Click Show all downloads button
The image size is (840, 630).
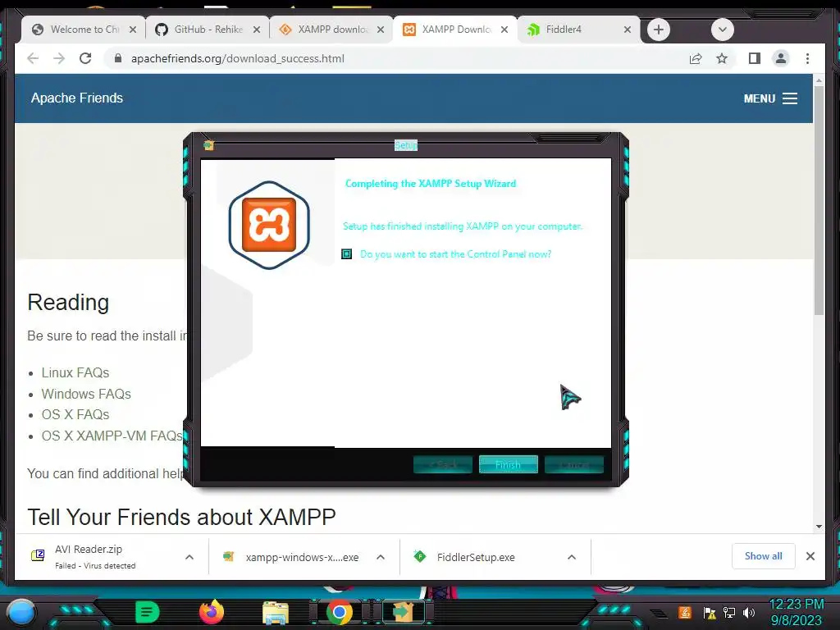point(764,556)
